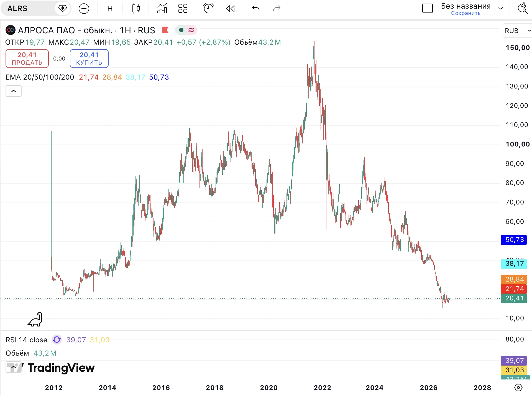532x395 pixels.
Task: Change chart style with the candlestick icon
Action: click(136, 9)
